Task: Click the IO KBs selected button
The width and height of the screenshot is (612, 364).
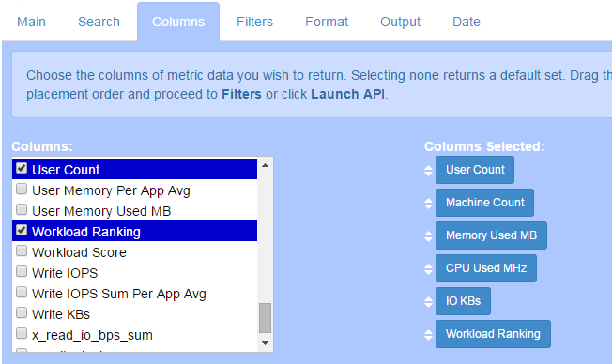Action: (x=464, y=301)
